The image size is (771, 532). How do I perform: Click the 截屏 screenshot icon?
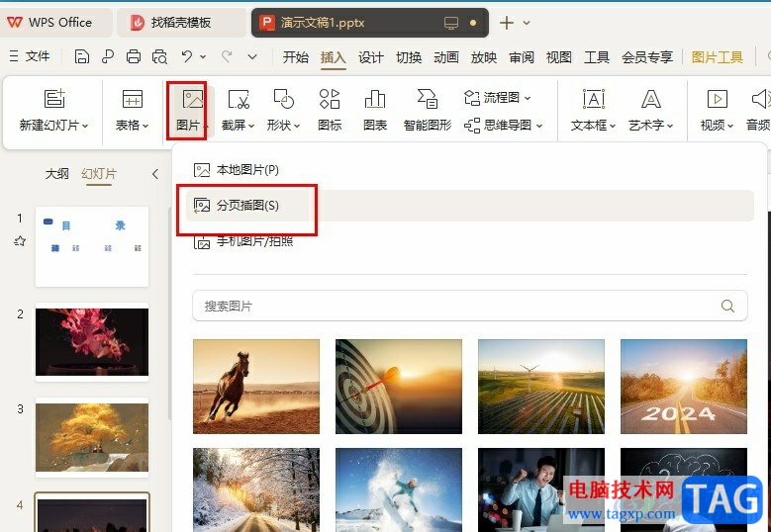pyautogui.click(x=239, y=98)
